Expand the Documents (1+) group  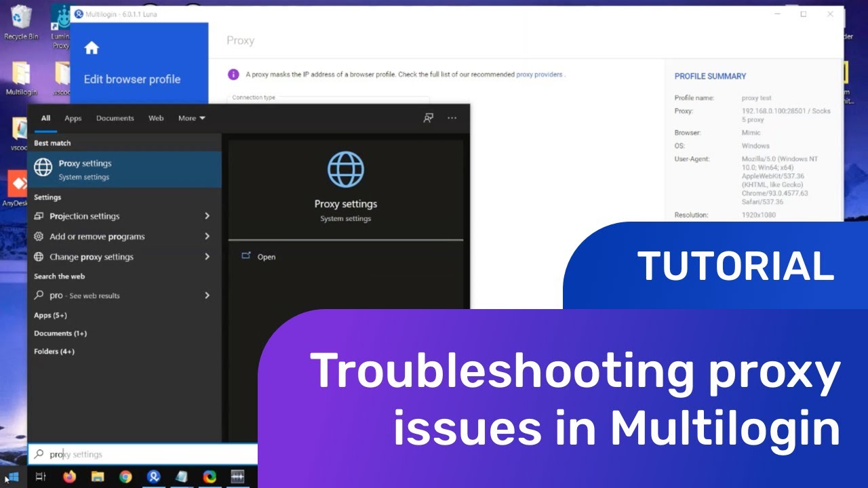pos(60,333)
